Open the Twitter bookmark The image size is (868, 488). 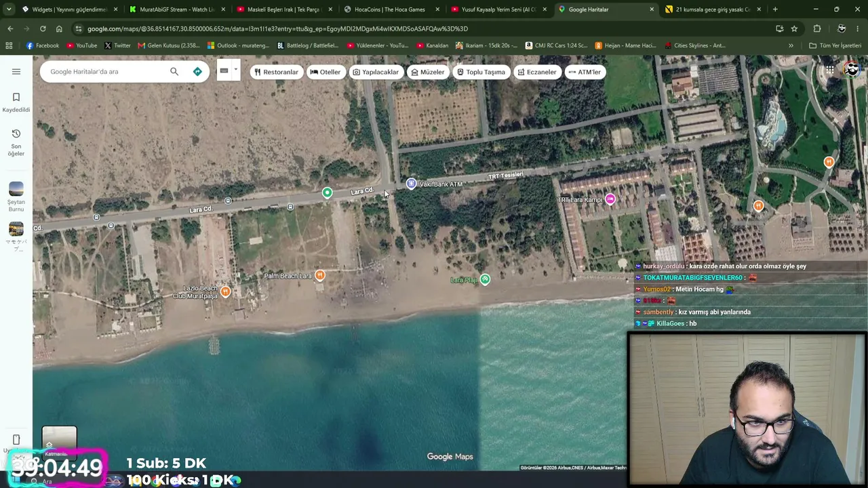coord(117,45)
